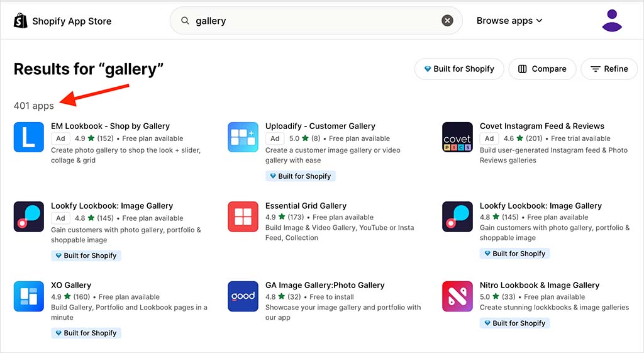The width and height of the screenshot is (644, 353).
Task: Open the Essential Grid Gallery app icon
Action: 243,216
